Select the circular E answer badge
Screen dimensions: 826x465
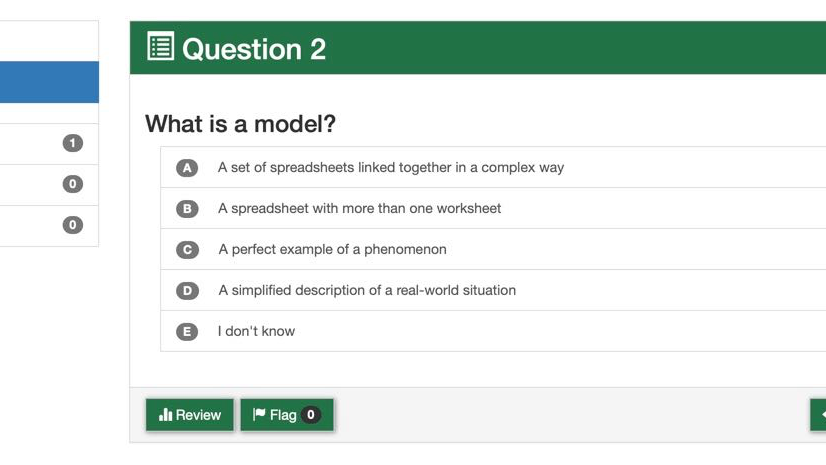187,332
